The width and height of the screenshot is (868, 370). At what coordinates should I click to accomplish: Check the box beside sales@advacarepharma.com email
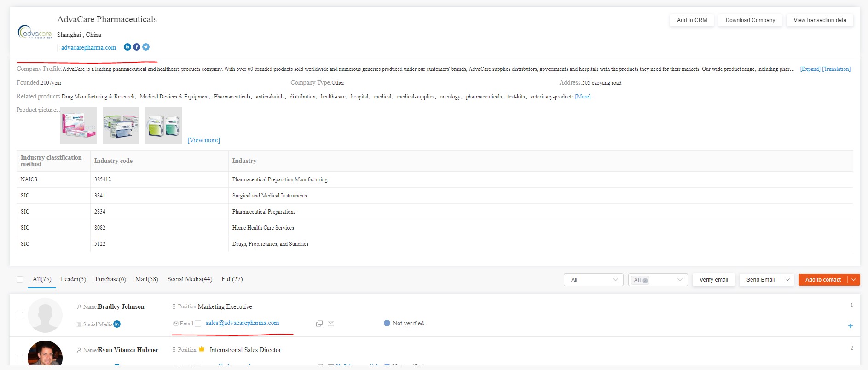pyautogui.click(x=198, y=324)
